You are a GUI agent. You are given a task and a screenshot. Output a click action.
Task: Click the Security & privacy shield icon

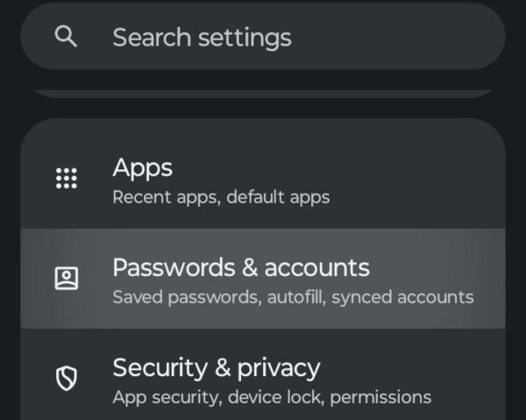(x=67, y=378)
